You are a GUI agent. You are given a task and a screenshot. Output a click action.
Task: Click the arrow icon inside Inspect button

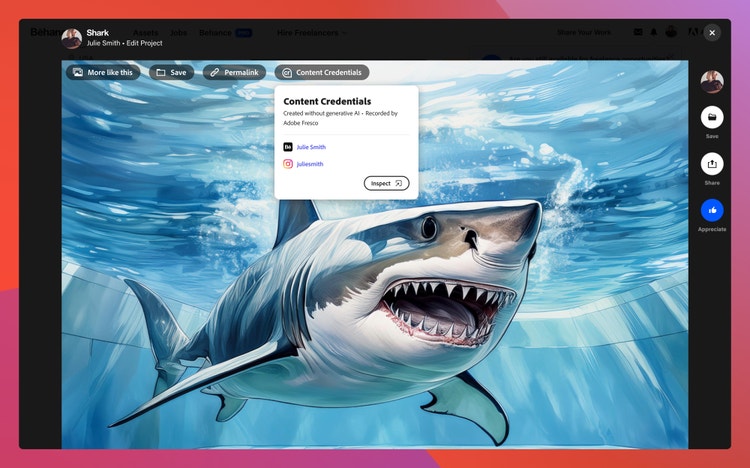(x=398, y=183)
